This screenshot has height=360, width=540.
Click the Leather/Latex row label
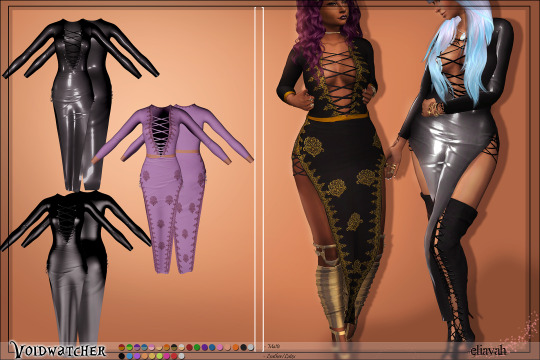[281, 356]
